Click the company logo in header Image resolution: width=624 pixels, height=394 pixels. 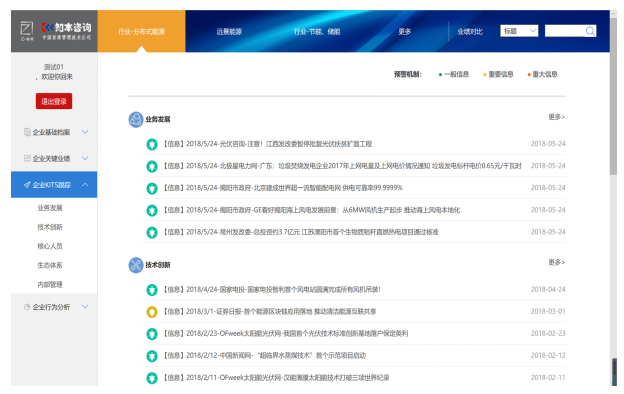click(56, 31)
